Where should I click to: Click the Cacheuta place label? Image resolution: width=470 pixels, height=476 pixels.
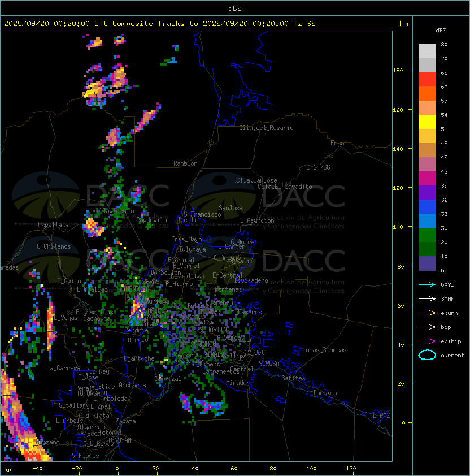[x=97, y=318]
